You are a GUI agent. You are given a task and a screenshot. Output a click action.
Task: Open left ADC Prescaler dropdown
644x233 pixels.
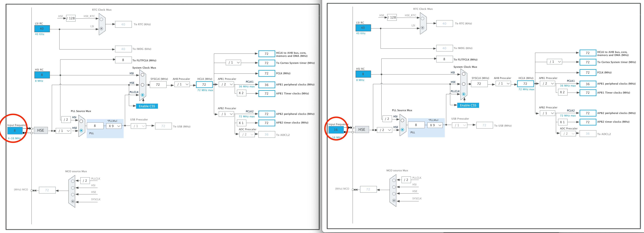click(247, 135)
